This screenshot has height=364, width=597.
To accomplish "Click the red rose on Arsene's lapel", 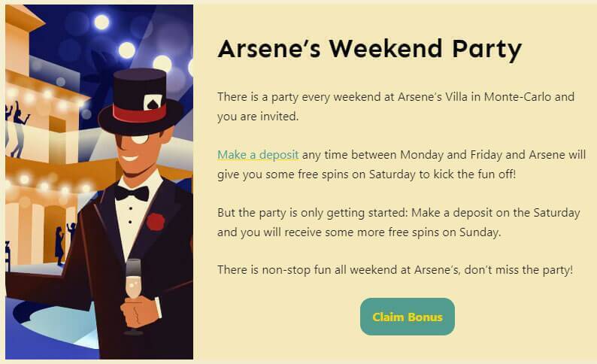I will pos(156,221).
